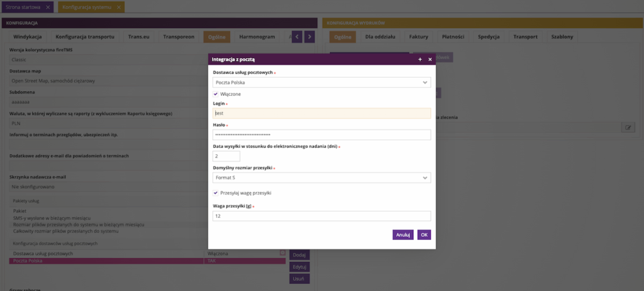This screenshot has width=644, height=291.
Task: Click the Dostawca map field with Open Street Map
Action: coord(109,81)
